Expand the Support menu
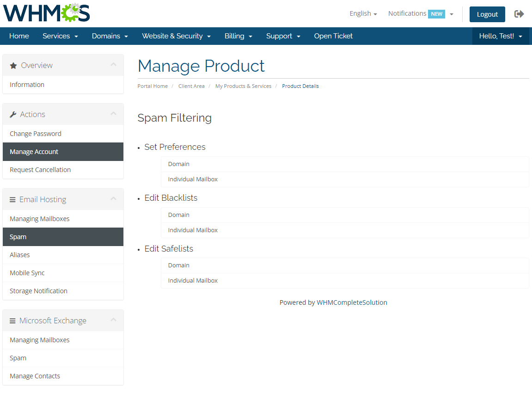Screen dimensions: 532x395 click(283, 36)
